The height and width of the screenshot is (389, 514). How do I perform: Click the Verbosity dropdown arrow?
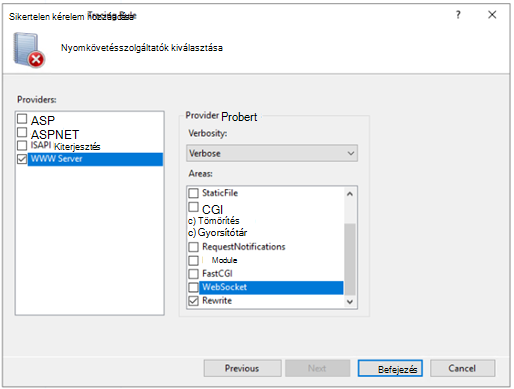click(351, 153)
